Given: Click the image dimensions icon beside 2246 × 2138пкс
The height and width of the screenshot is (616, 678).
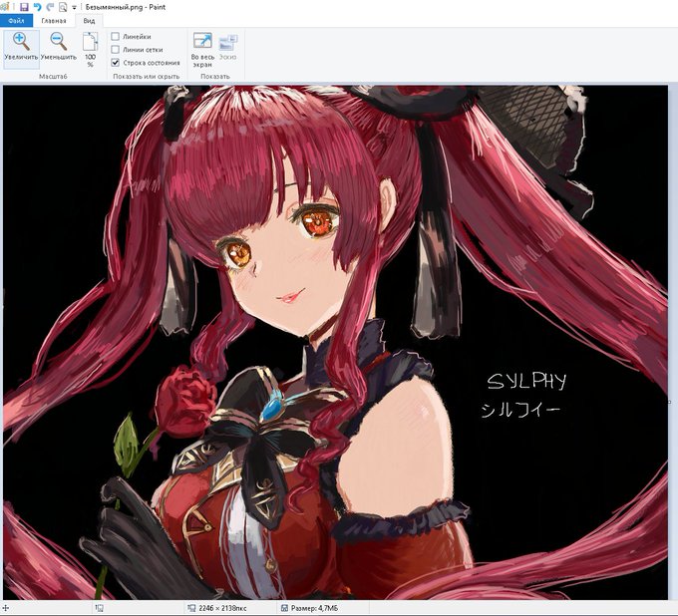Looking at the screenshot, I should click(191, 608).
